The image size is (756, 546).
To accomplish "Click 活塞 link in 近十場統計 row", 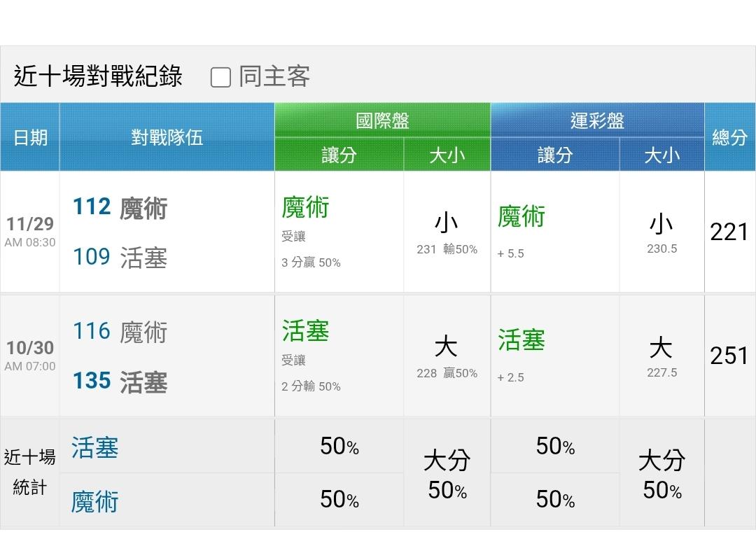I will tap(94, 447).
